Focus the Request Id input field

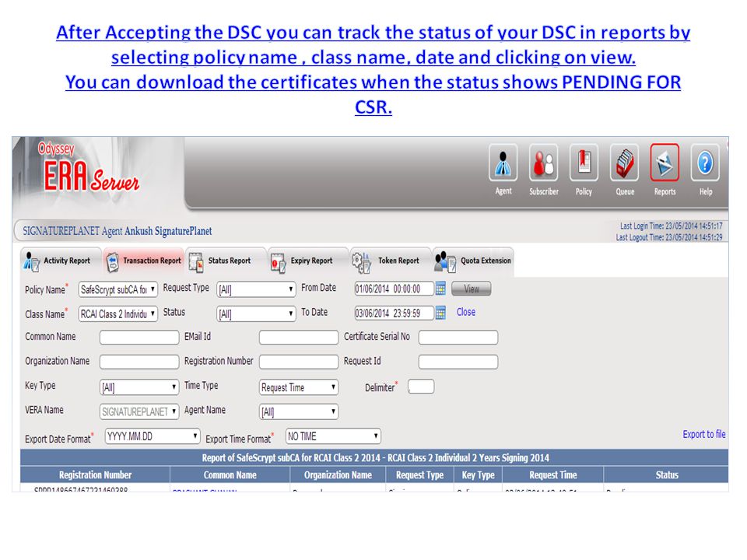(x=458, y=362)
